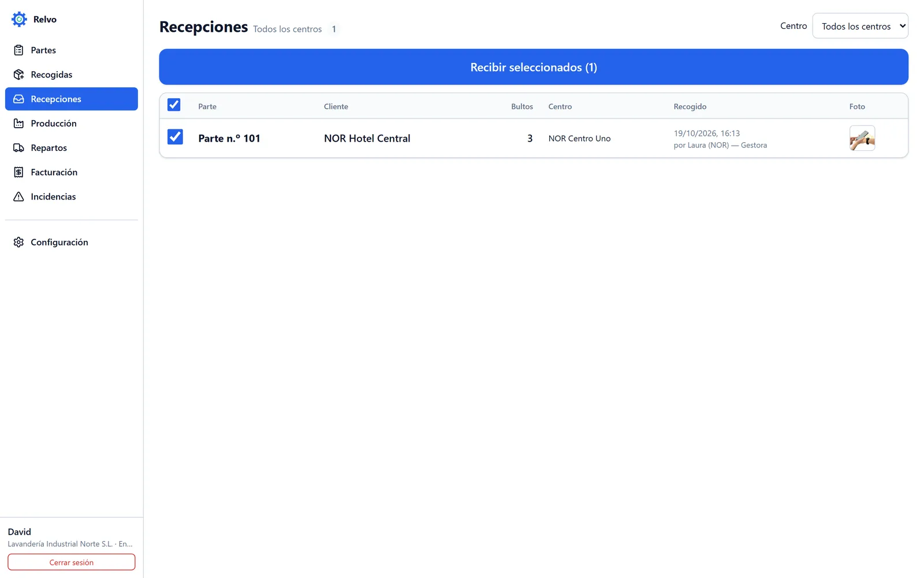
Task: Click the Recepciones inbox icon
Action: pos(18,99)
